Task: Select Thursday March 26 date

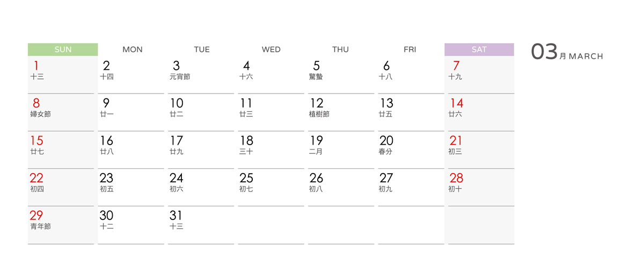Action: pos(341,188)
